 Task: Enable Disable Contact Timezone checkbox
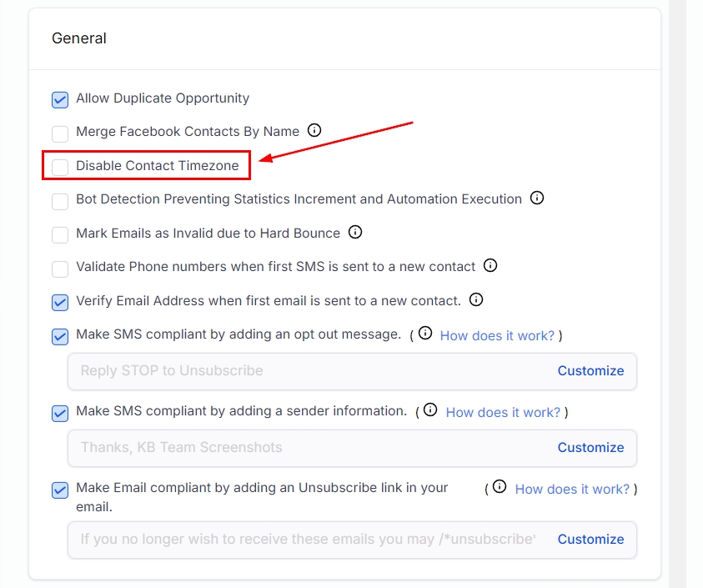[60, 167]
